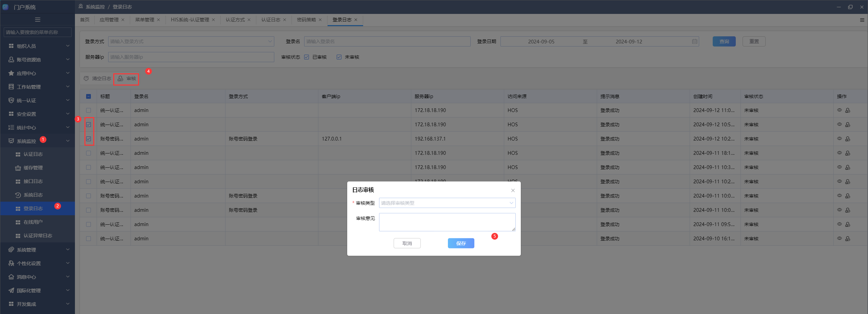The width and height of the screenshot is (868, 314).
Task: Close the 应用管理 tab
Action: point(123,20)
